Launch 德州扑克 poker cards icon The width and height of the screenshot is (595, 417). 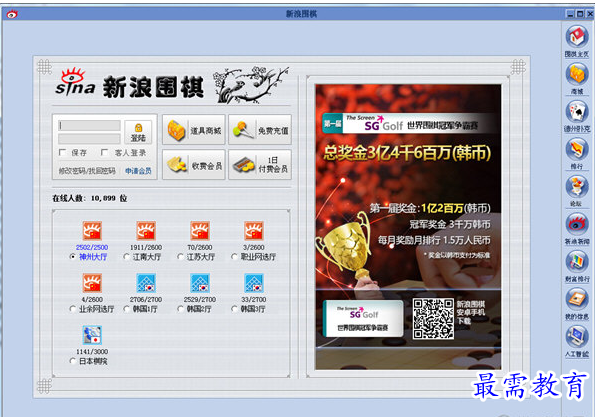577,111
